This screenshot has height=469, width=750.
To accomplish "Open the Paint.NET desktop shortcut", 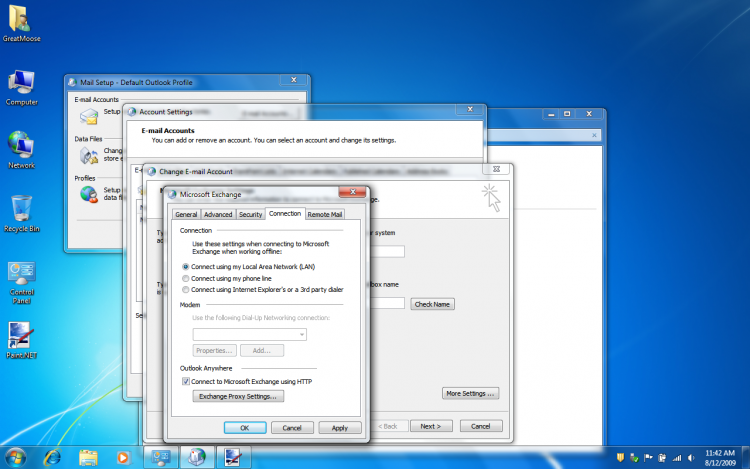I will click(x=21, y=340).
